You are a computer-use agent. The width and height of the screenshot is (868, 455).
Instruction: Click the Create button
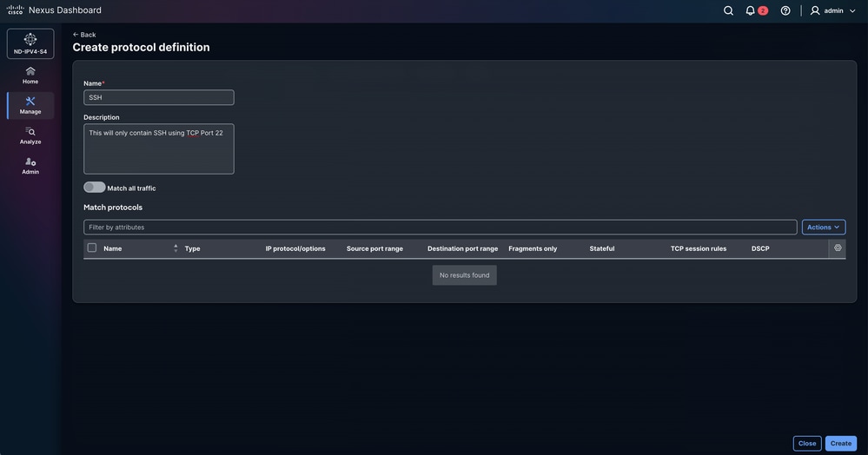point(840,444)
